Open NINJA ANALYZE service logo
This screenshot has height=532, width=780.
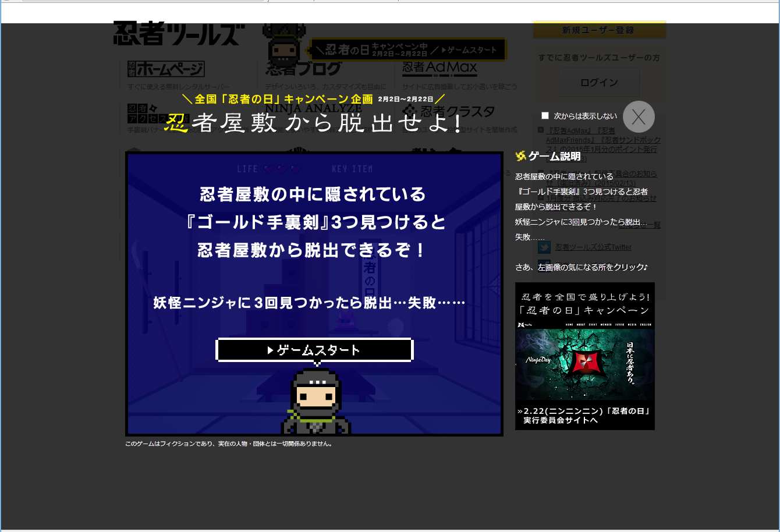click(x=313, y=108)
